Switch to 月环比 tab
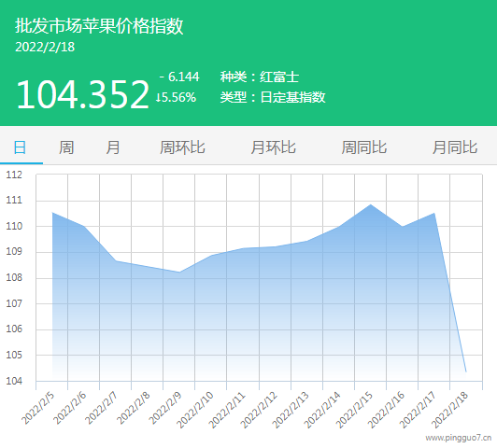The image size is (497, 448). coord(273,147)
